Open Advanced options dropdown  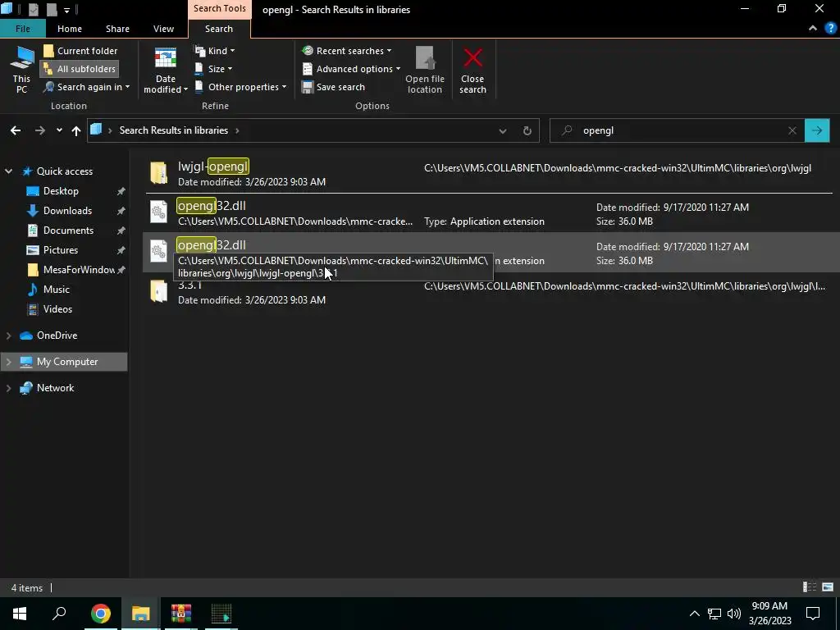351,69
